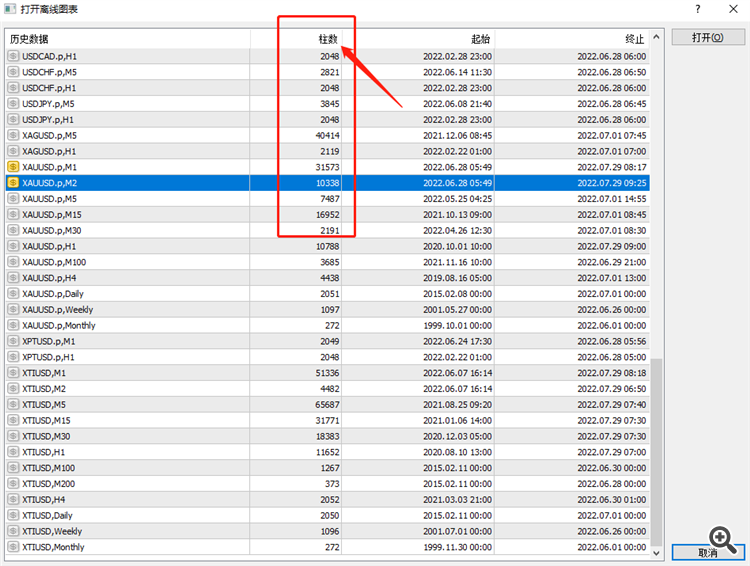The height and width of the screenshot is (566, 750).
Task: Click the XAUUSD.p,H4 row icon
Action: click(13, 277)
